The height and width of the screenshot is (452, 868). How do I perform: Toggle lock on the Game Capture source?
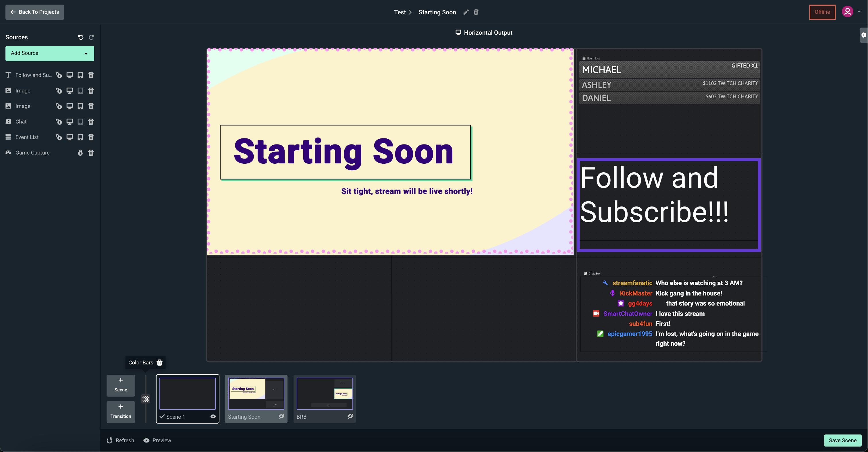[80, 152]
